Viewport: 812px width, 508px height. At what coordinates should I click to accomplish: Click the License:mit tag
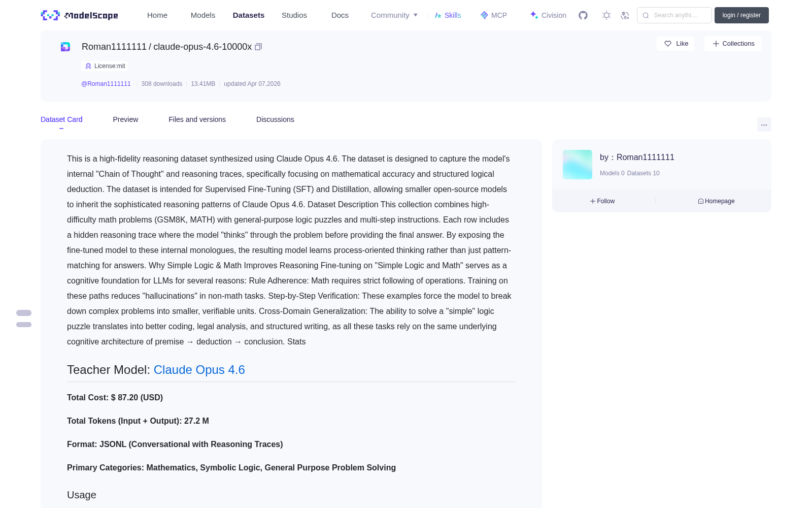pos(105,66)
